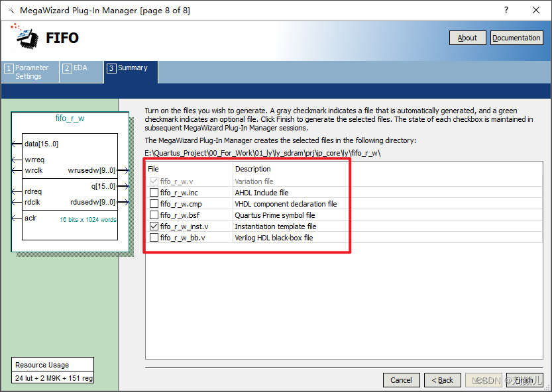
Task: Open the help question mark button
Action: [x=506, y=10]
